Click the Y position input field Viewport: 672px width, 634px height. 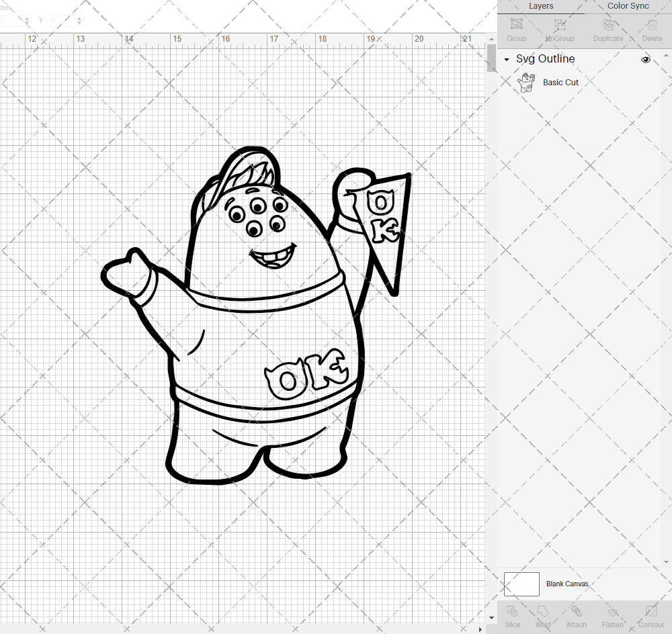point(61,20)
